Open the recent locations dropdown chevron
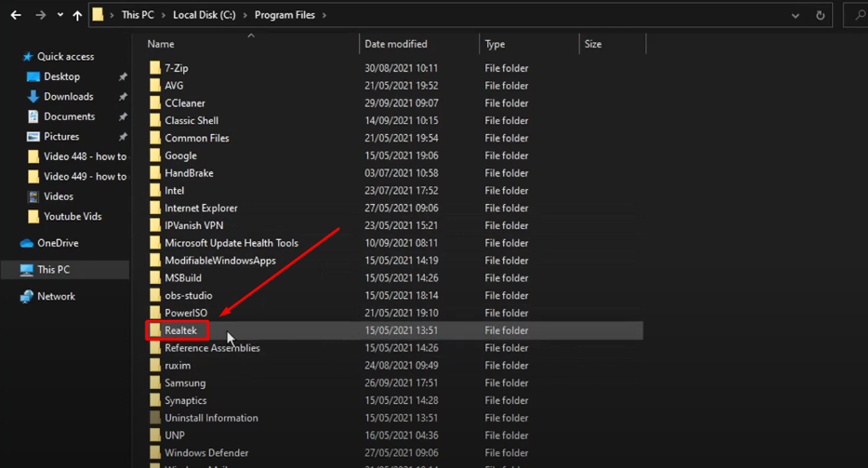Image resolution: width=868 pixels, height=468 pixels. (x=60, y=15)
